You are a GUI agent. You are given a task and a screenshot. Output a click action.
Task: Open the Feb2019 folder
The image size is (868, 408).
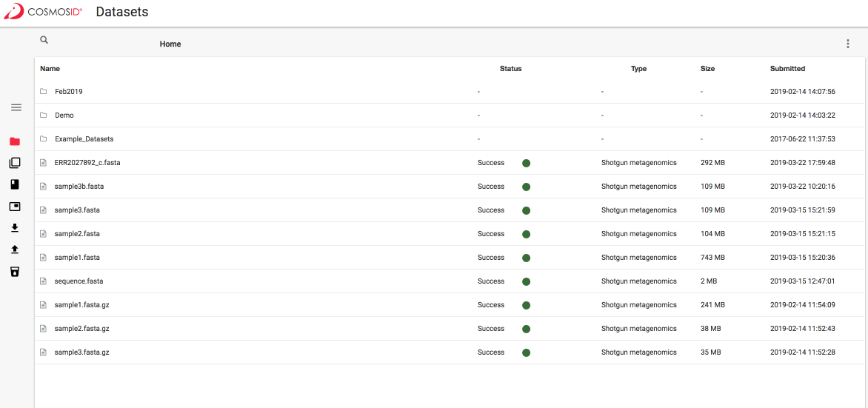69,91
